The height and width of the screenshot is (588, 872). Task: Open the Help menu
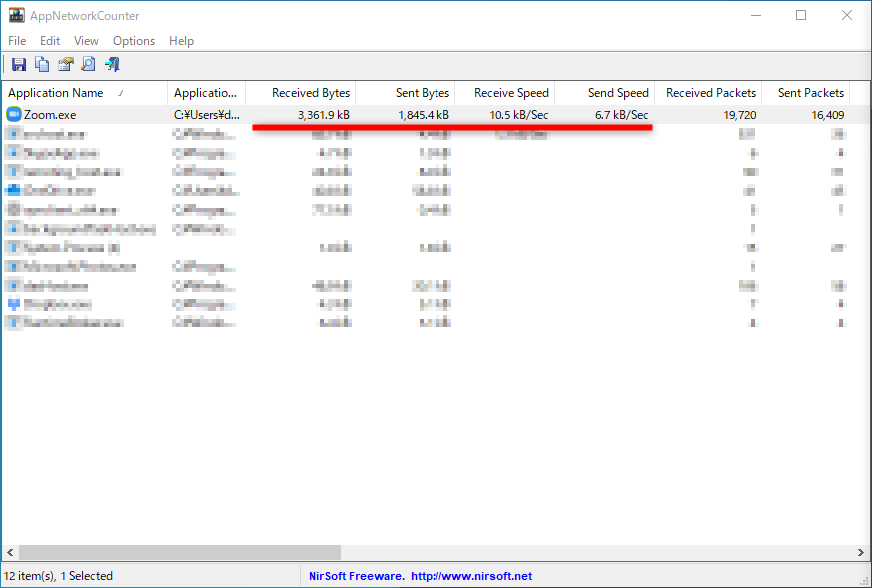click(181, 41)
